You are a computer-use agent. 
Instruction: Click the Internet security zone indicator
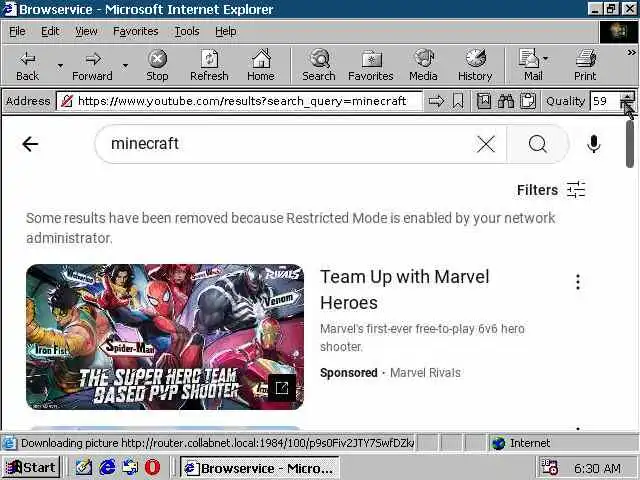(x=522, y=443)
